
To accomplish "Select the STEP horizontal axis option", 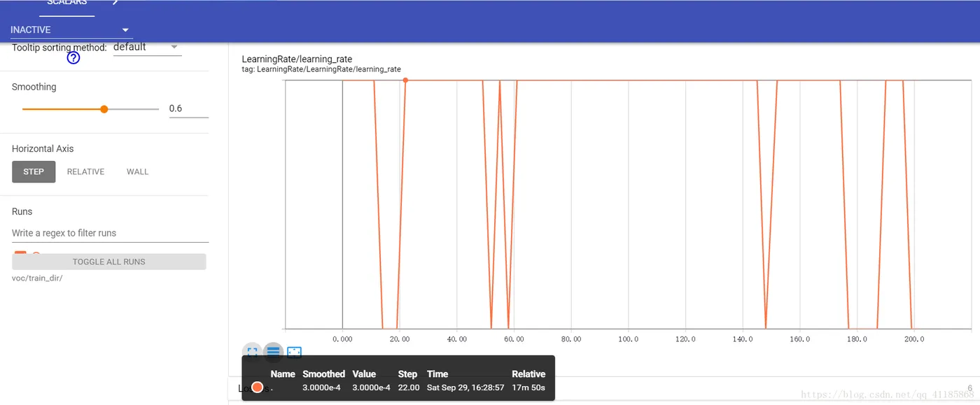I will coord(34,171).
